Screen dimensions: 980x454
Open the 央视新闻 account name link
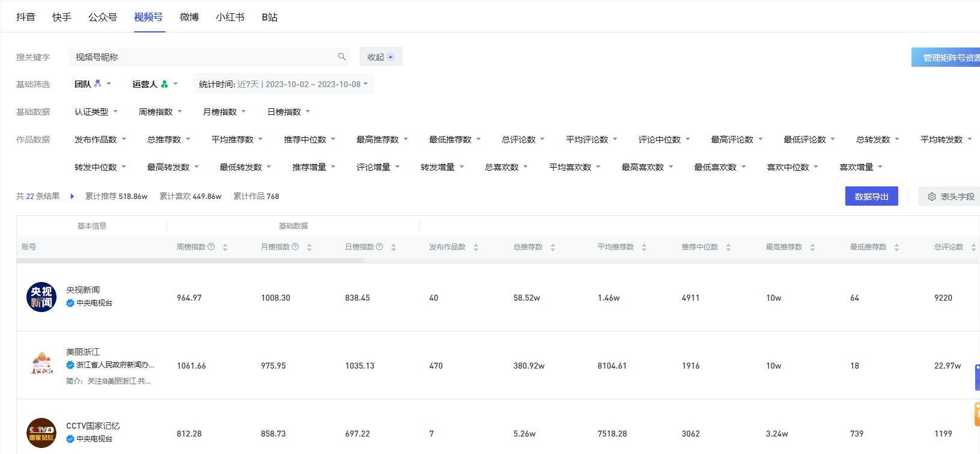[x=83, y=290]
